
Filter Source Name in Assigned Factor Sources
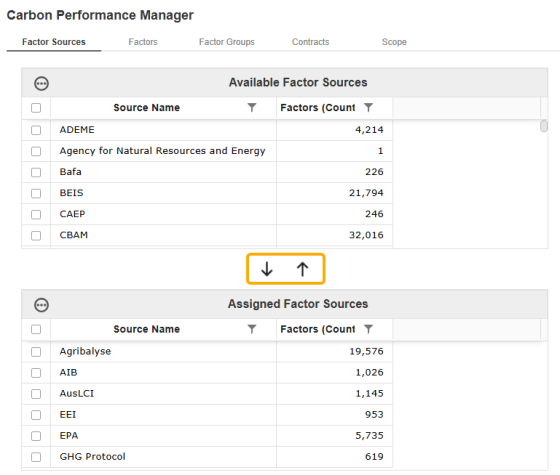252,329
